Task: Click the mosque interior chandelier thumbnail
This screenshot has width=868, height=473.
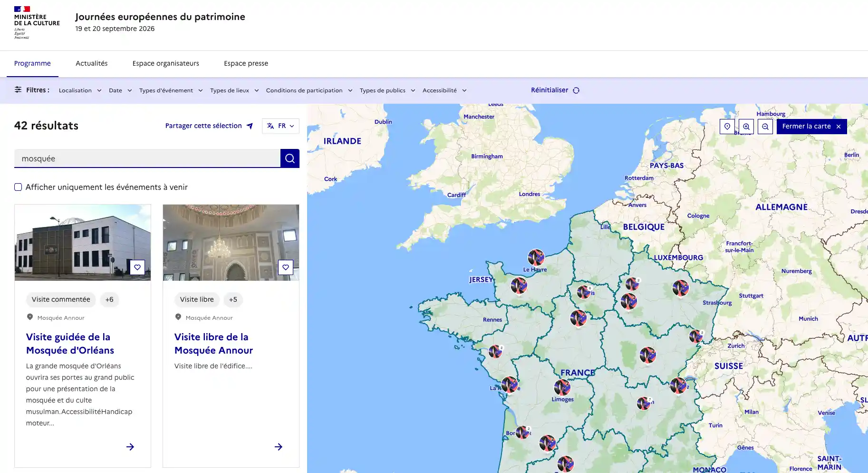Action: 231,242
